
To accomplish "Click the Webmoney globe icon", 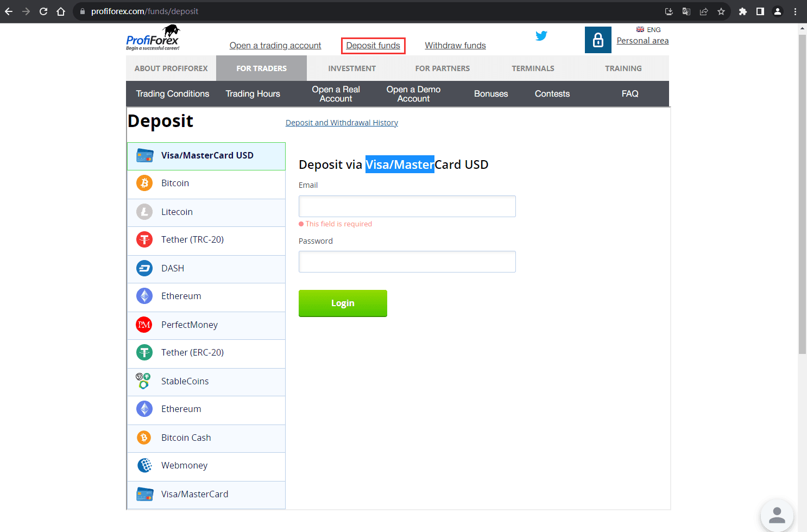I will tap(144, 465).
